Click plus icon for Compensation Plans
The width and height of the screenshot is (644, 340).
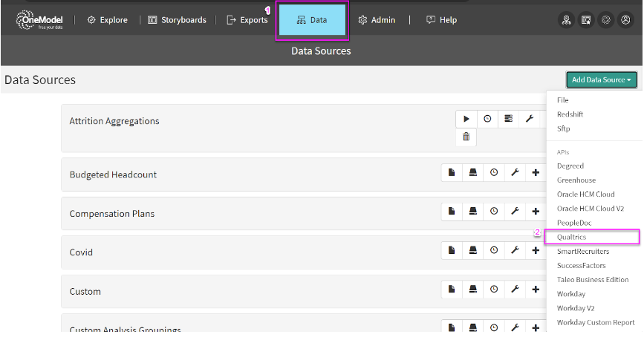[536, 211]
